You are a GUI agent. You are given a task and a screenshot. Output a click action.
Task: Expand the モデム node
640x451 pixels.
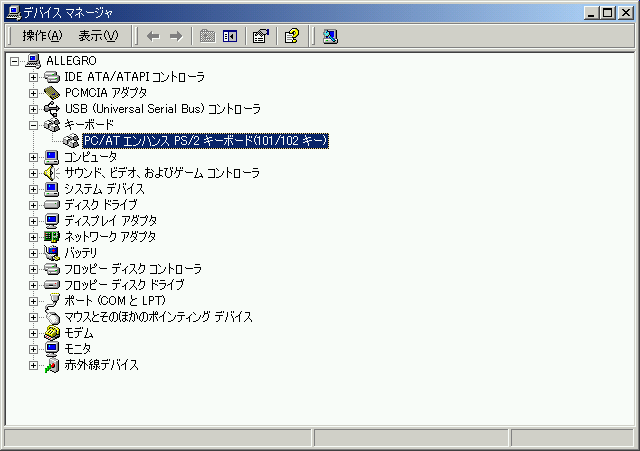33,333
